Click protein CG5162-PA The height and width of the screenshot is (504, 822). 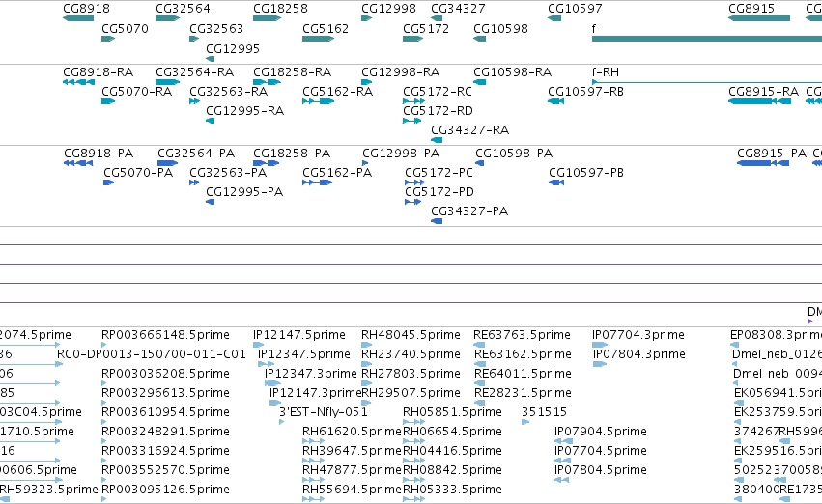(x=337, y=173)
